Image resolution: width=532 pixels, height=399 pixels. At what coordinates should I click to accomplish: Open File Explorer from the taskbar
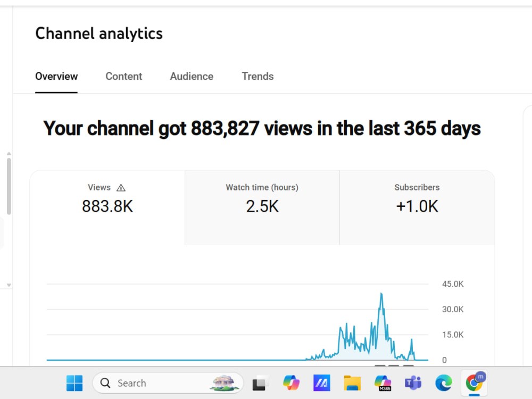pos(352,383)
